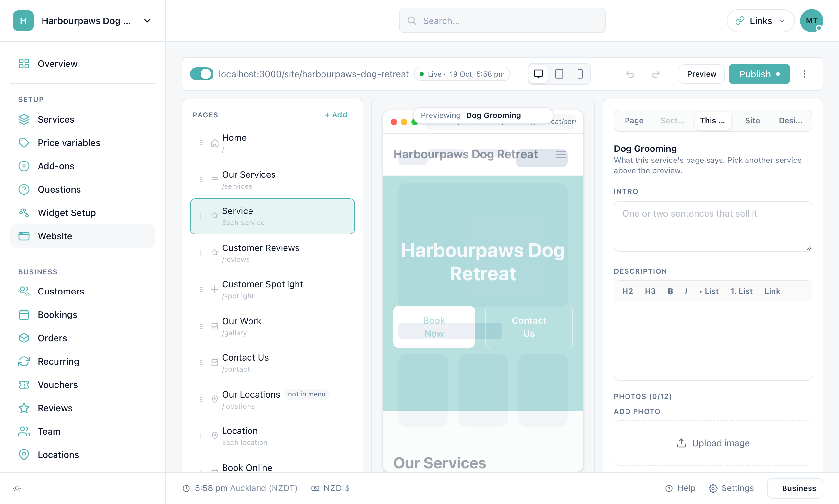Image resolution: width=839 pixels, height=504 pixels.
Task: Open Price variables in sidebar
Action: pos(82,143)
